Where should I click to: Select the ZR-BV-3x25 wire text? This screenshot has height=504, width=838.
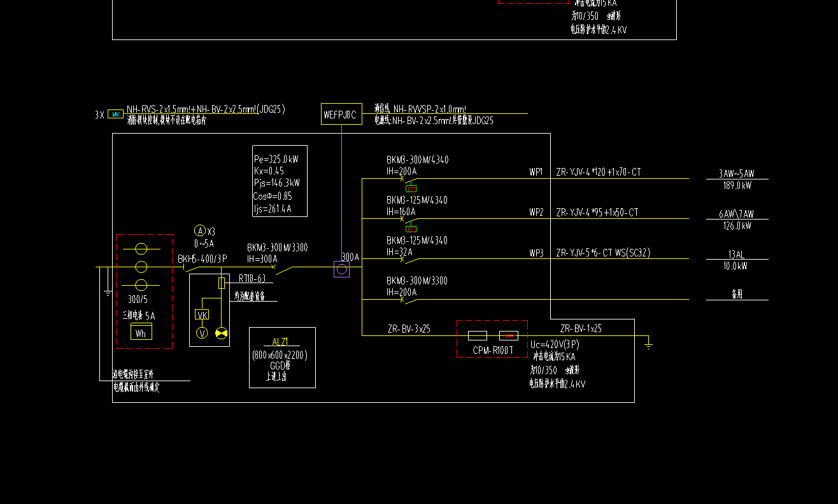(x=409, y=329)
